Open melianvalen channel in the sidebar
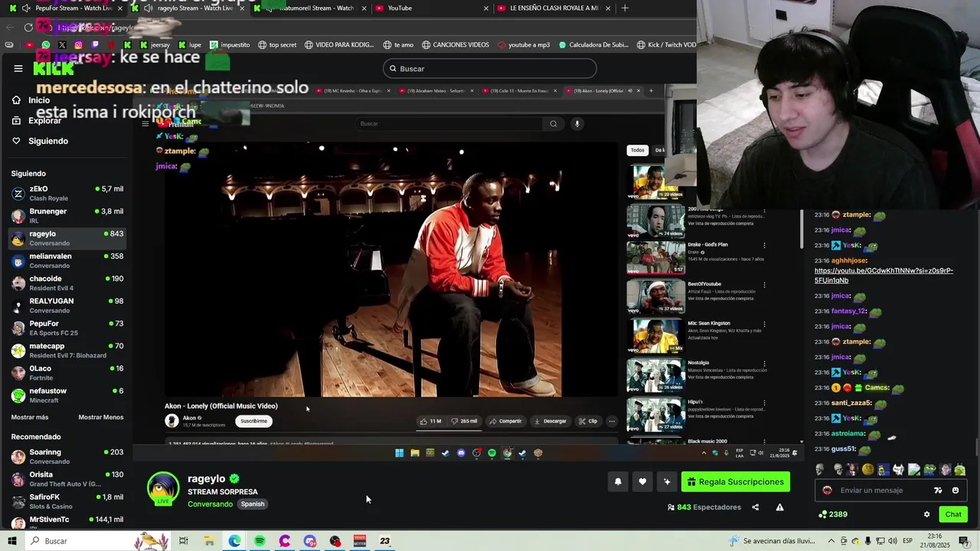This screenshot has height=551, width=980. 67,260
